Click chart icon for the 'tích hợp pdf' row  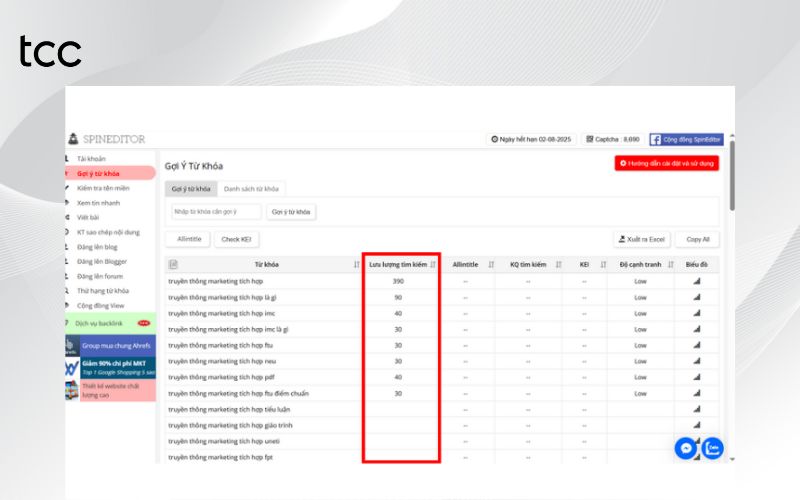[697, 377]
